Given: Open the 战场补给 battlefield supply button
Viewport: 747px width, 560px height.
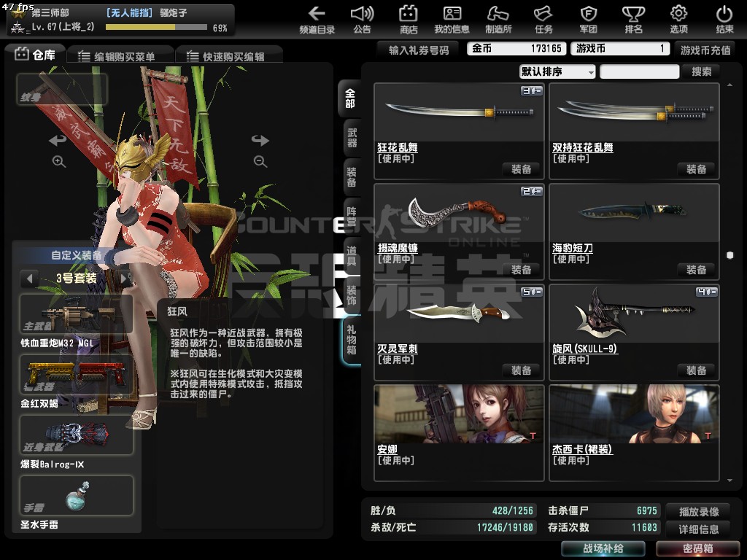Looking at the screenshot, I should point(603,548).
